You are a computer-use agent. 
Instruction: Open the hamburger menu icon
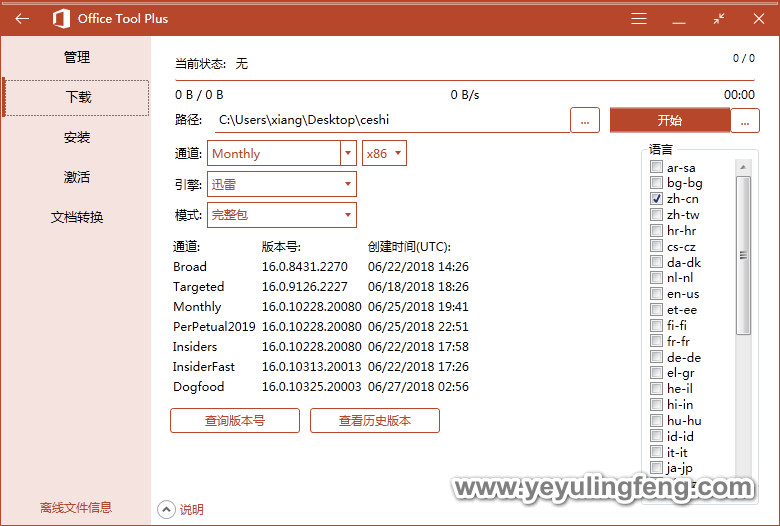(639, 19)
